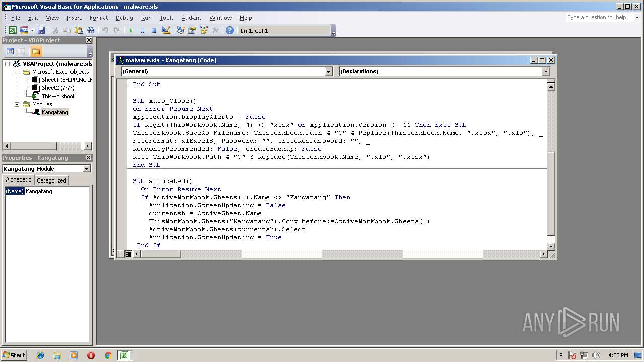Image resolution: width=644 pixels, height=362 pixels.
Task: Click the volume speaker tray icon
Action: click(596, 355)
